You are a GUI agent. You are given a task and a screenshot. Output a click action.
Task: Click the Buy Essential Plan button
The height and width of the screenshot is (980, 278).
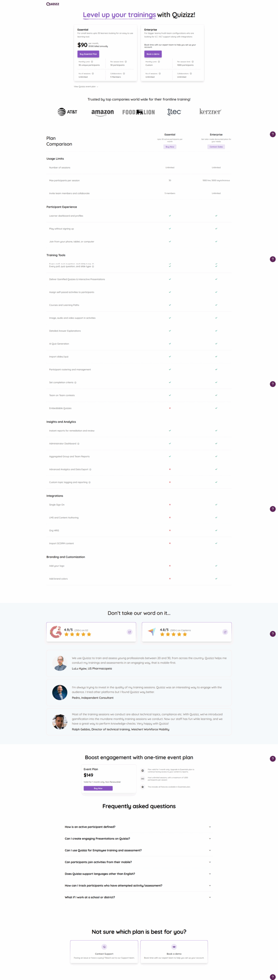pos(88,54)
